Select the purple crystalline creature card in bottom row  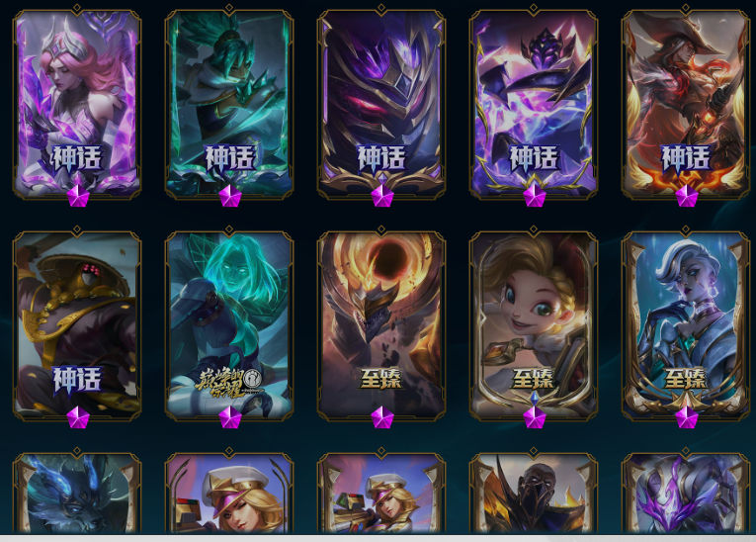click(686, 493)
